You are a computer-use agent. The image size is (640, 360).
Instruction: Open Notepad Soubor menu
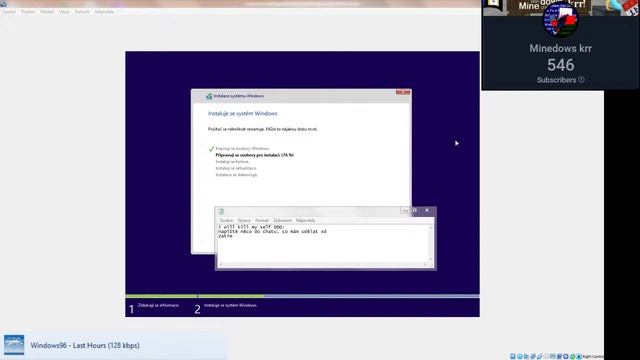(x=226, y=220)
